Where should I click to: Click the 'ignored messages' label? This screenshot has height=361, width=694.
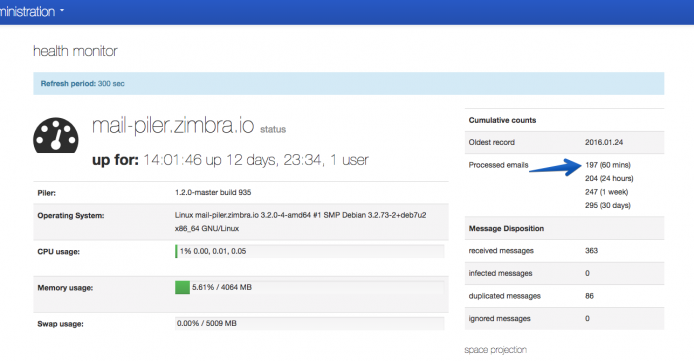[499, 319]
